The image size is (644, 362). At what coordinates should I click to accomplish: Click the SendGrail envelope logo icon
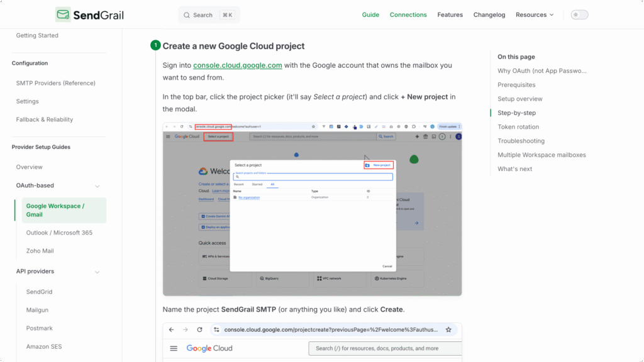coord(63,15)
